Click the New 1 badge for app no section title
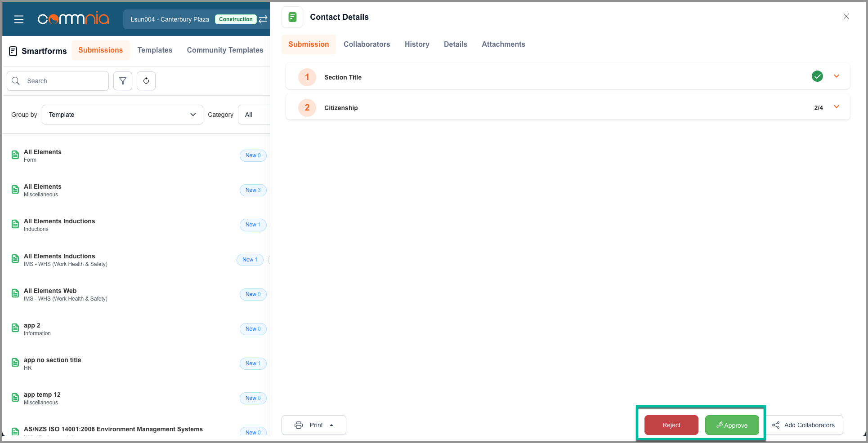This screenshot has width=868, height=443. pos(253,363)
